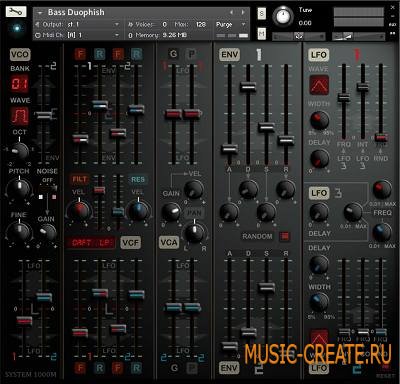Toggle the red FILT button
Image resolution: width=400 pixels, height=384 pixels.
point(79,179)
